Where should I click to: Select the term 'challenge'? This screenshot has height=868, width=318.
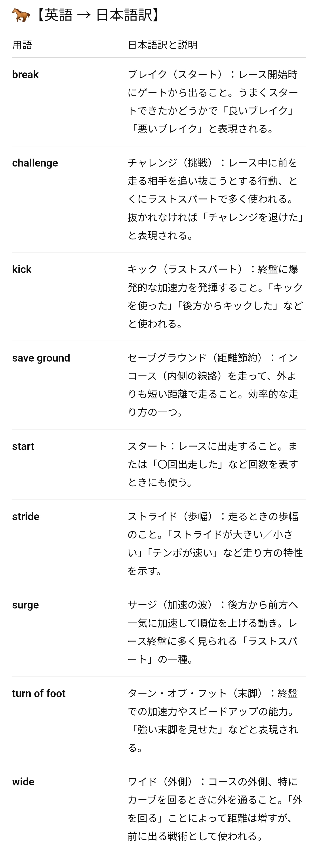click(x=35, y=163)
